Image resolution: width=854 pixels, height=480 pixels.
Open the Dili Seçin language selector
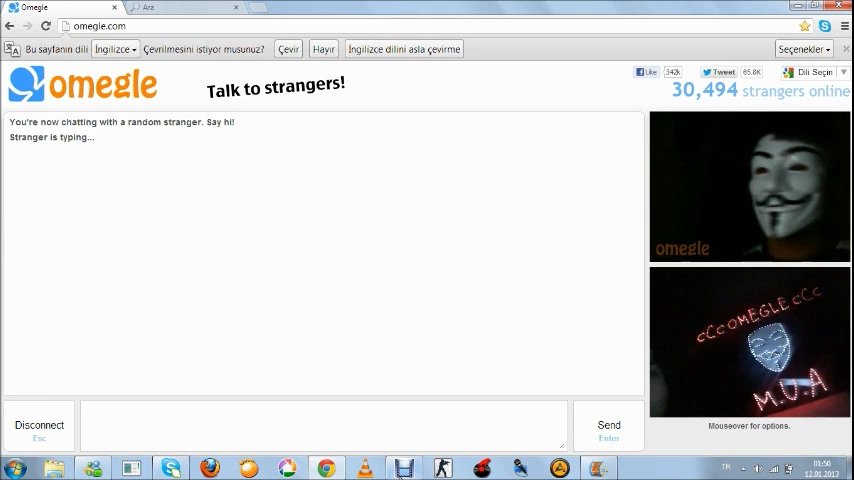815,72
